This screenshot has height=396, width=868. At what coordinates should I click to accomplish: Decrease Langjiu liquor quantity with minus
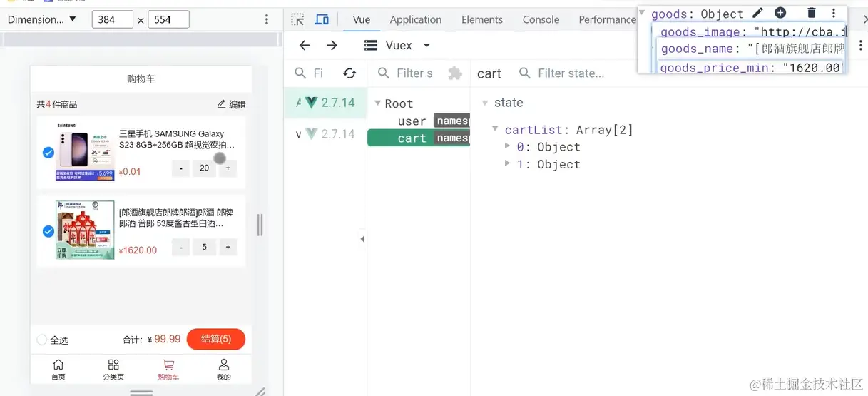tap(181, 247)
